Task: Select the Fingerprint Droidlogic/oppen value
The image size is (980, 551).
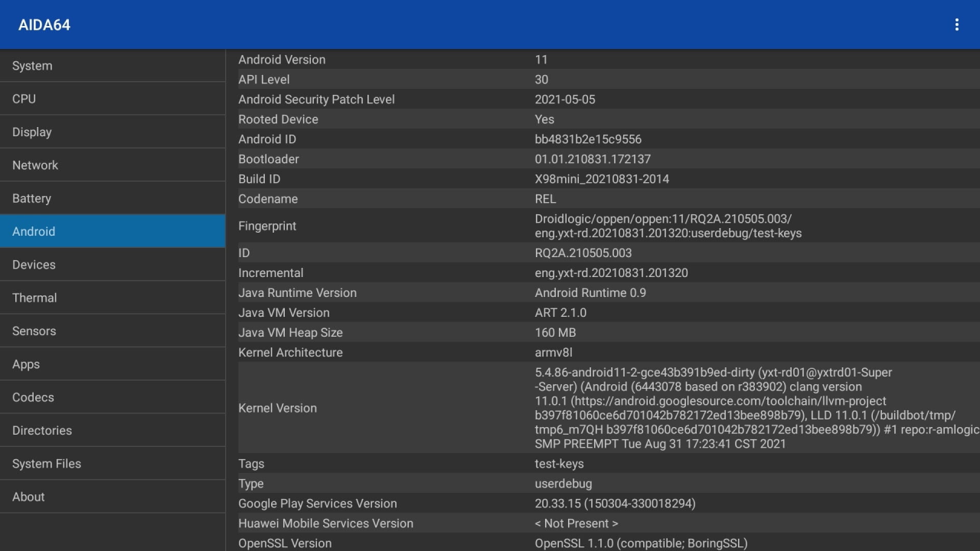Action: pos(668,226)
